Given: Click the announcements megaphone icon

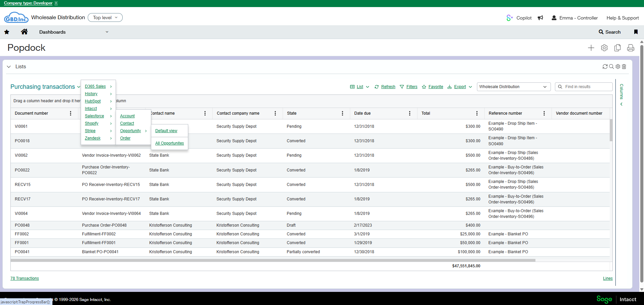Looking at the screenshot, I should click(540, 18).
